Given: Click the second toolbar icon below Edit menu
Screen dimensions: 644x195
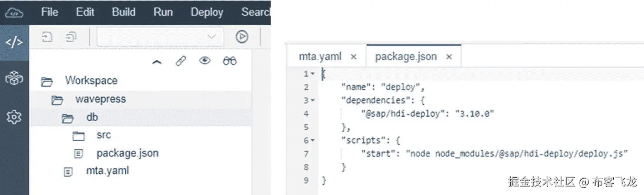Looking at the screenshot, I should point(71,37).
